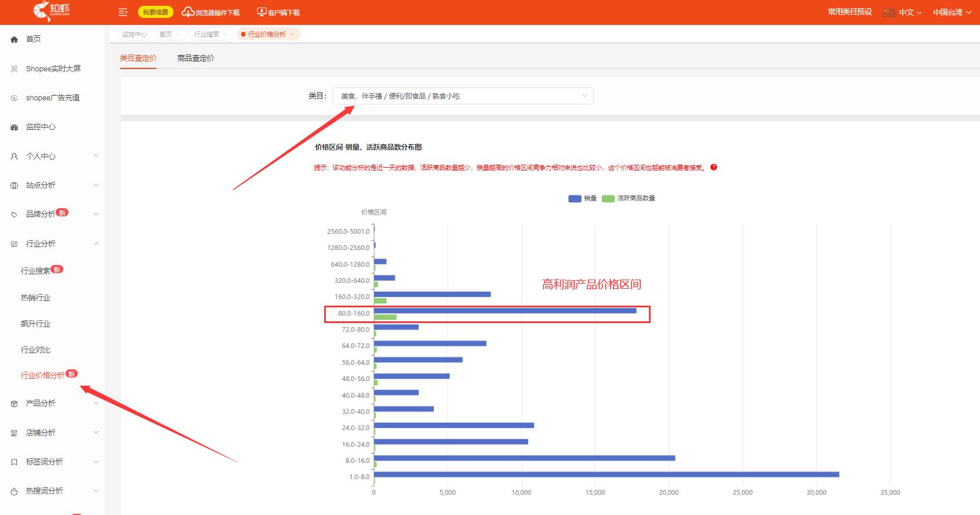Click the shopee广告充值 coin icon

(x=14, y=98)
